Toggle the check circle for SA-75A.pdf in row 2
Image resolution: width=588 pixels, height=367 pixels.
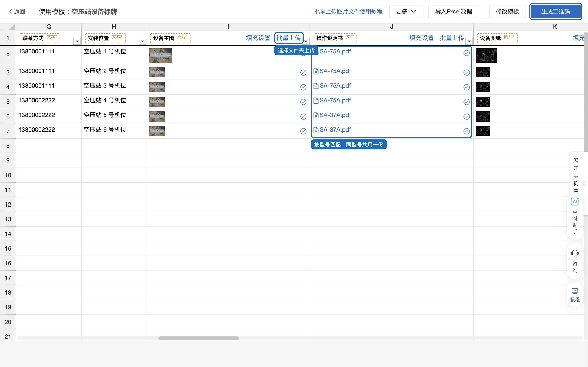pyautogui.click(x=467, y=53)
